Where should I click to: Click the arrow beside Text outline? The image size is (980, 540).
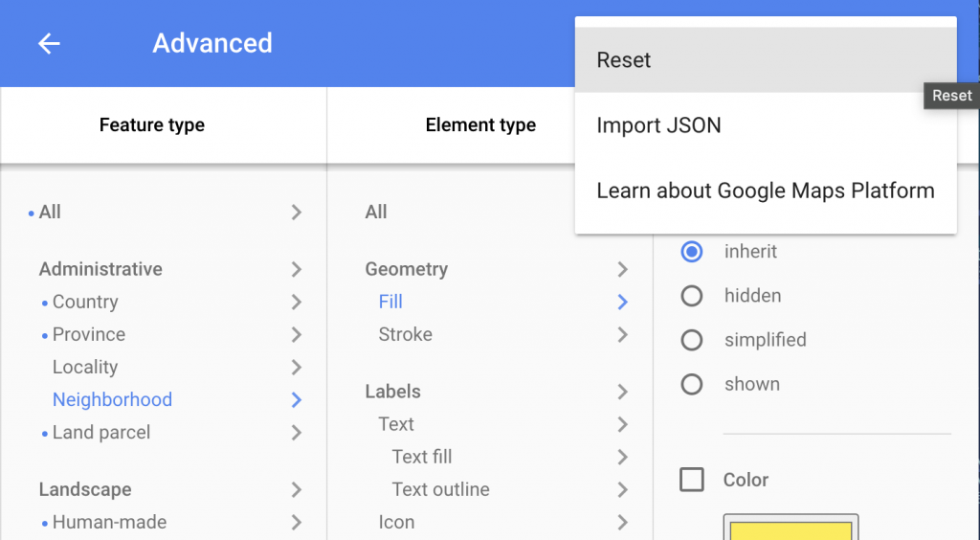(623, 490)
